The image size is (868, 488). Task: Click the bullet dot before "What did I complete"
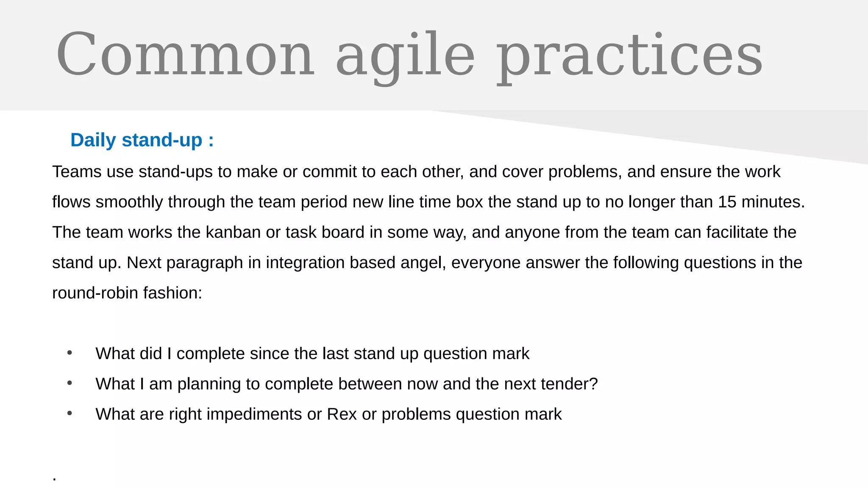pos(70,353)
